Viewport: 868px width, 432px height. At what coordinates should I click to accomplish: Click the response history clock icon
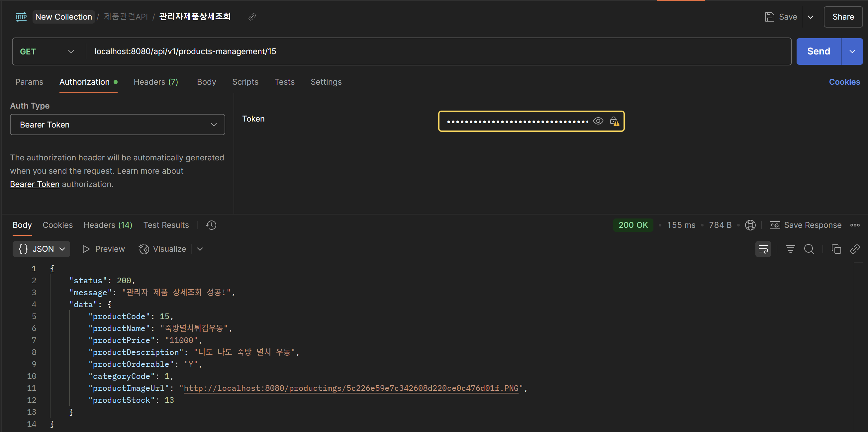pyautogui.click(x=211, y=225)
